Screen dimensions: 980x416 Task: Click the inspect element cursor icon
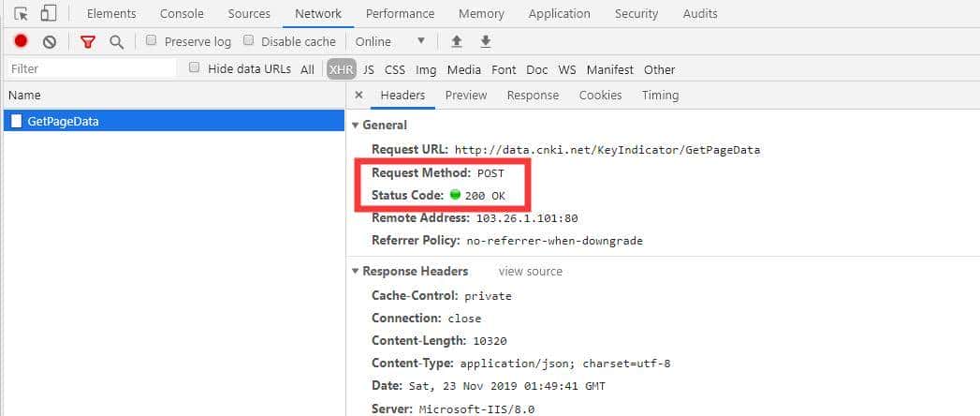22,14
